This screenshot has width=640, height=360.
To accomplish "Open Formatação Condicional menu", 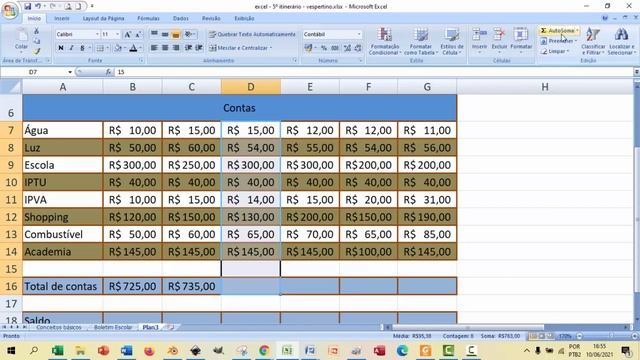I will tap(385, 41).
